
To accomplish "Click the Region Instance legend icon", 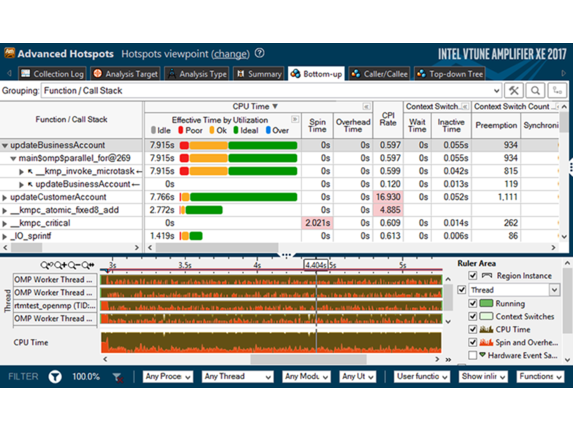I will (x=487, y=275).
